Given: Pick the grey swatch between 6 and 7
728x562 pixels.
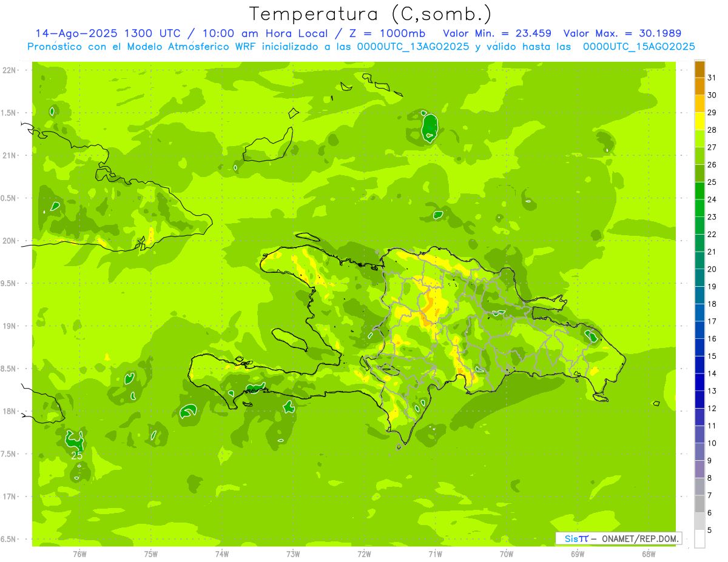Looking at the screenshot, I should [699, 504].
